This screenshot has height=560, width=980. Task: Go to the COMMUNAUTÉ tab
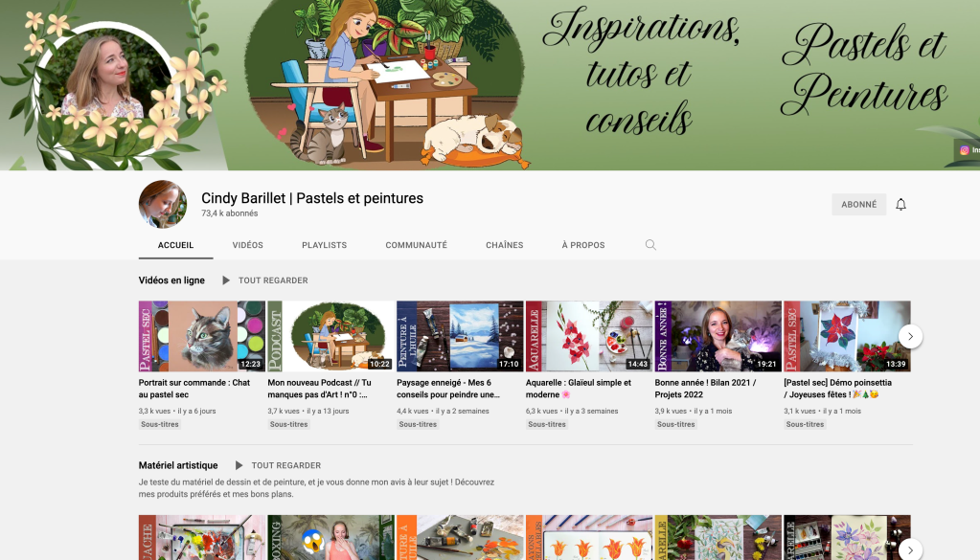click(416, 245)
